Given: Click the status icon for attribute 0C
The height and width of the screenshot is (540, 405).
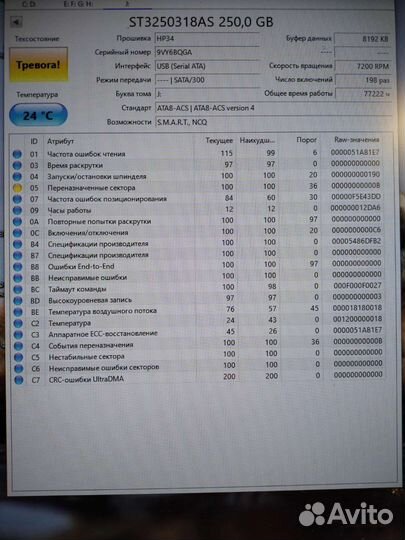Looking at the screenshot, I should click(17, 233).
